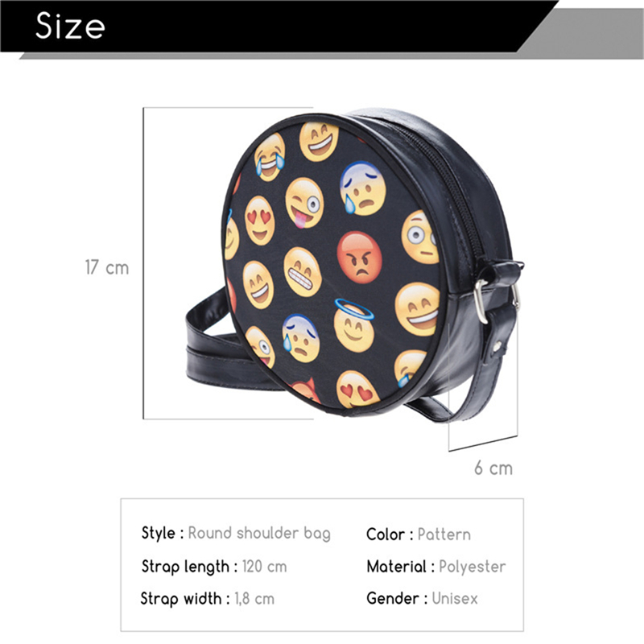The width and height of the screenshot is (644, 644).
Task: Click the Round shoulder bag style text
Action: [x=259, y=534]
